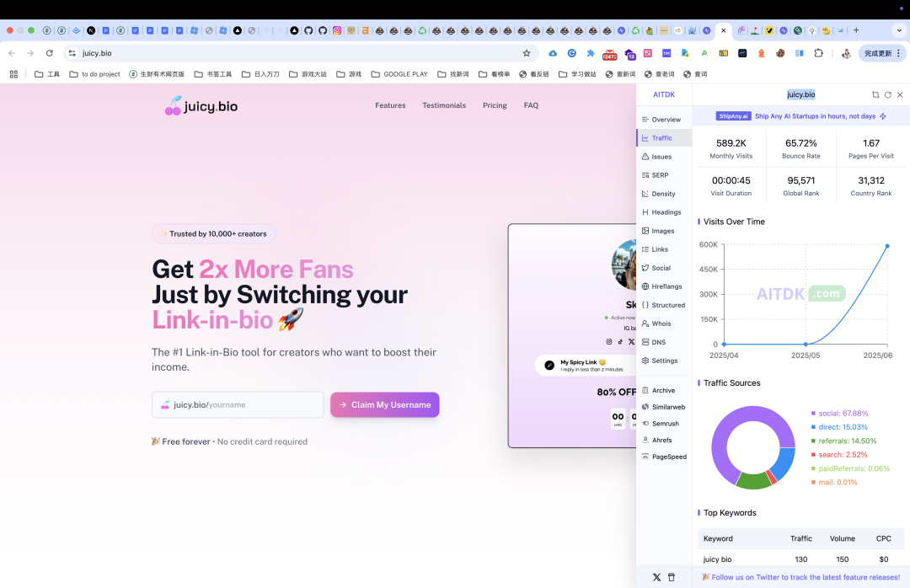
Task: Click the juicy.bio/yourname input field
Action: point(238,405)
